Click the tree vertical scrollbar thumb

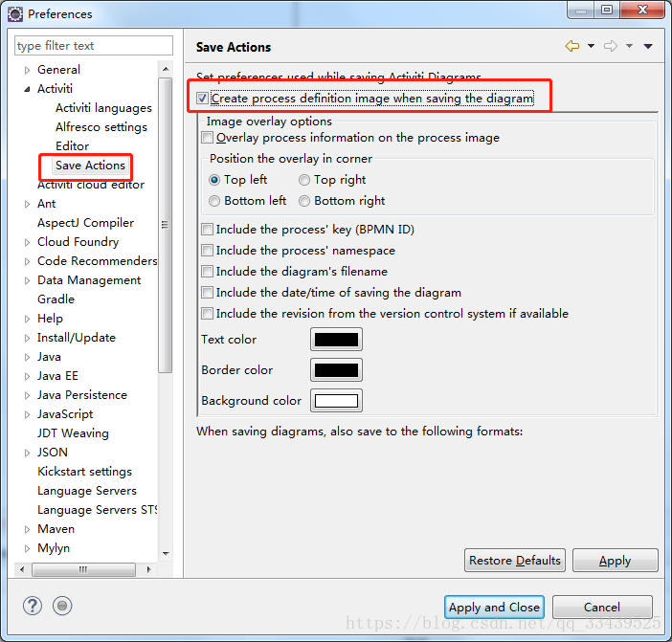tap(166, 225)
